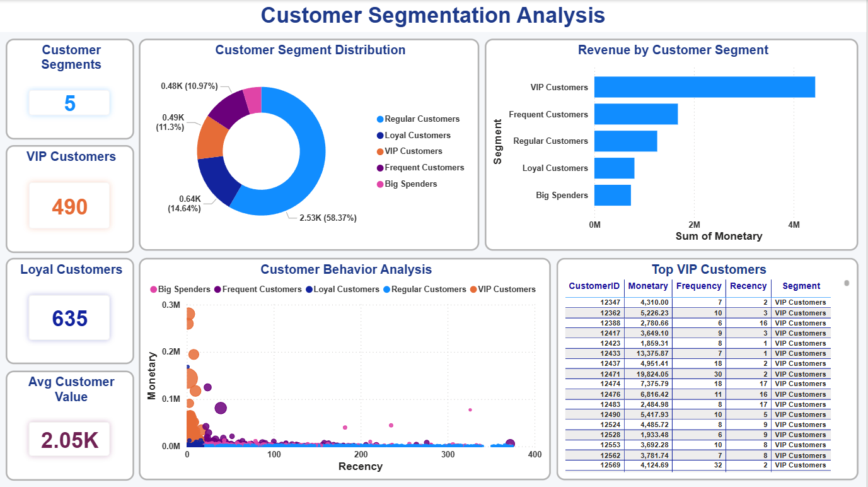The height and width of the screenshot is (487, 868).
Task: Click the Avg Customer Value figure 2.05K
Action: 70,440
